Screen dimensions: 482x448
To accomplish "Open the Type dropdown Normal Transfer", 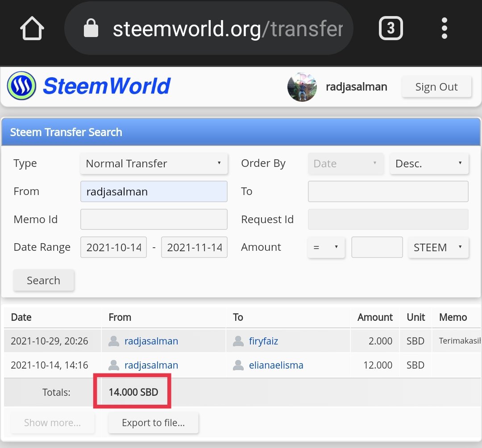I will tap(154, 163).
